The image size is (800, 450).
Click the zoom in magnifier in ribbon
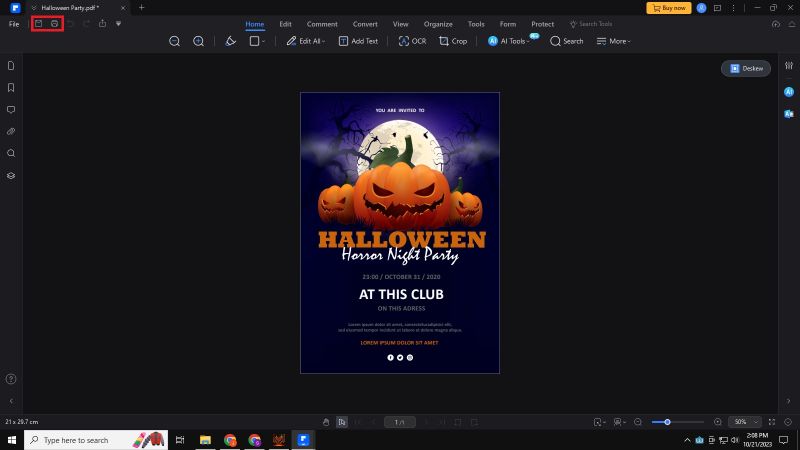click(x=198, y=41)
